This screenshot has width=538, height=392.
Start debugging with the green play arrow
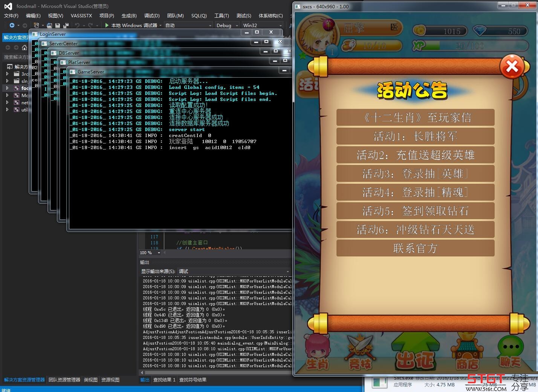click(107, 26)
